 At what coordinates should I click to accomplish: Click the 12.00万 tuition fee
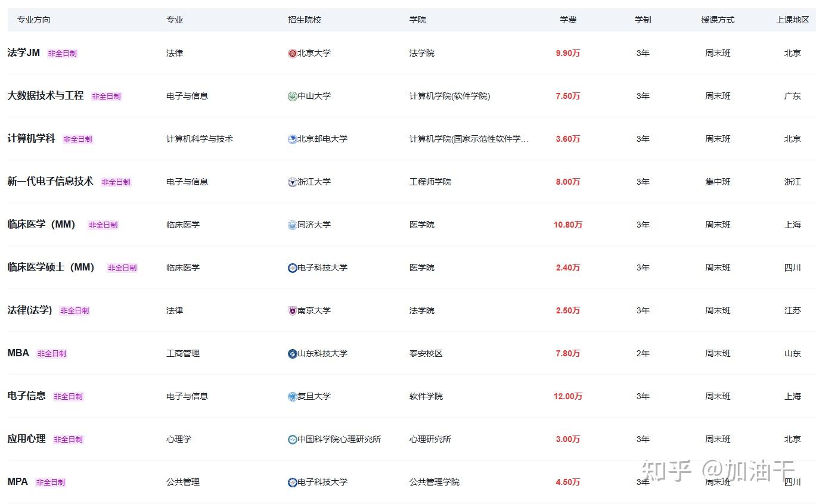(568, 396)
